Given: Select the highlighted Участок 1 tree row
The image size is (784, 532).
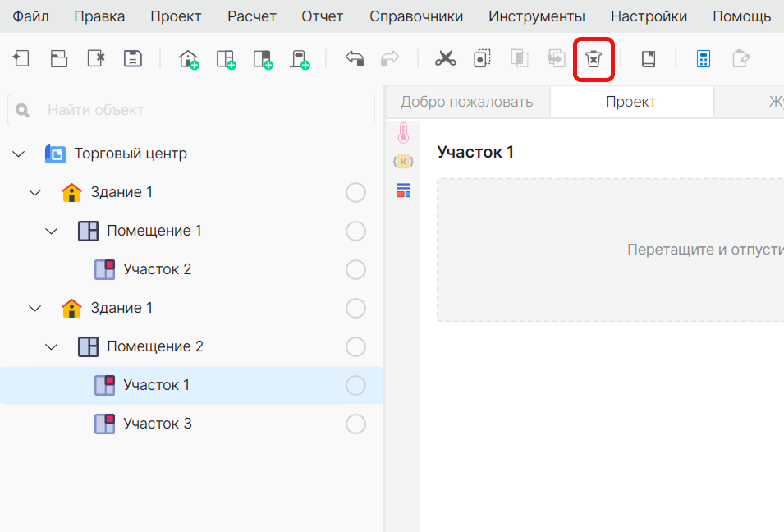Looking at the screenshot, I should point(191,386).
